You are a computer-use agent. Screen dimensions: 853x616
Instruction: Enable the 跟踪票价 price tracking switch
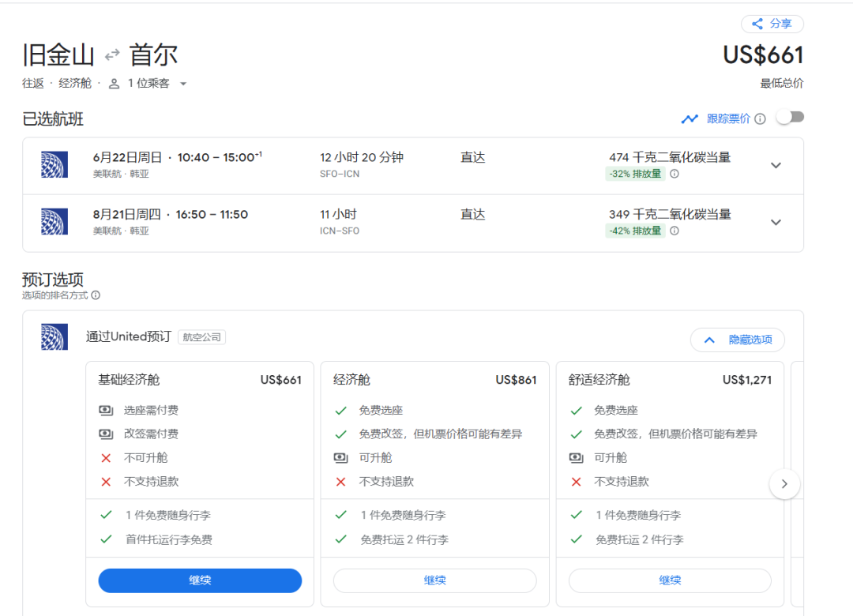790,118
